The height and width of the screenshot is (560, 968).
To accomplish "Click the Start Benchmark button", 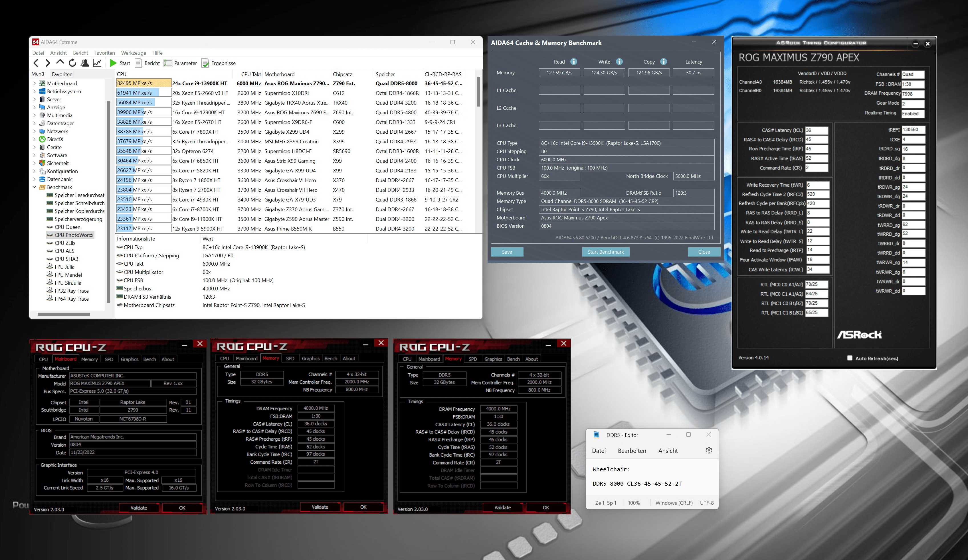I will (x=605, y=252).
